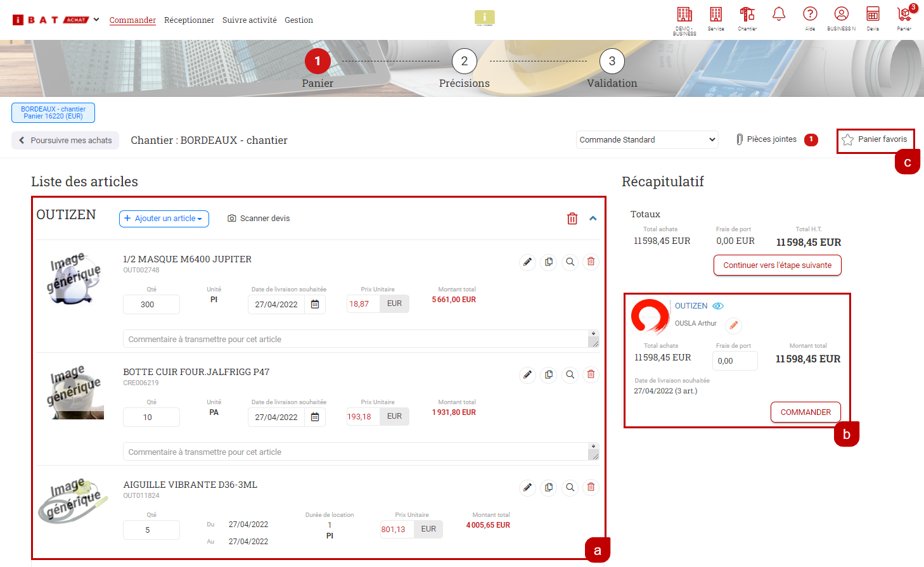Viewport: 924px width, 567px height.
Task: Click the Aide help icon
Action: [x=810, y=15]
